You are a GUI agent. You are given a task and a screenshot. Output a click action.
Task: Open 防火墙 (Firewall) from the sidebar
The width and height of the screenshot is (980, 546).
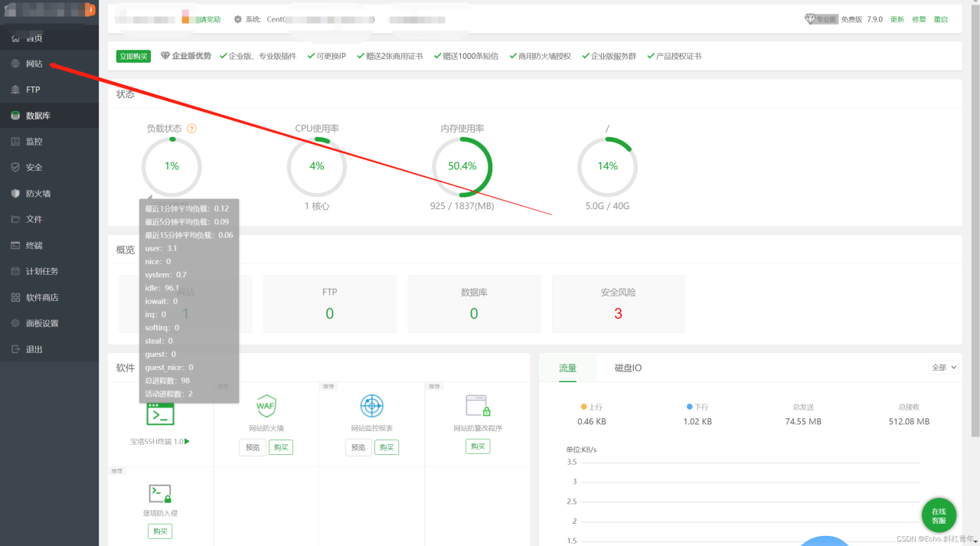point(38,194)
